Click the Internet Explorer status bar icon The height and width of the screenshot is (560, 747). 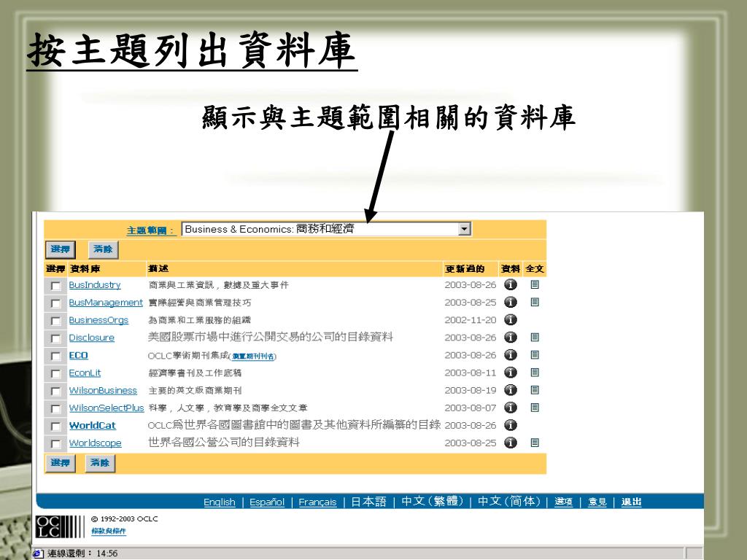click(38, 554)
